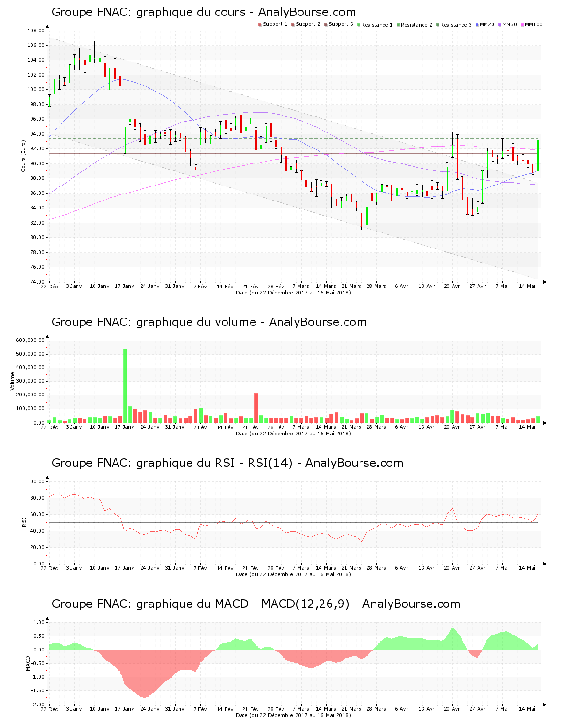Click the date range caption under price chart
The width and height of the screenshot is (564, 728).
293,293
